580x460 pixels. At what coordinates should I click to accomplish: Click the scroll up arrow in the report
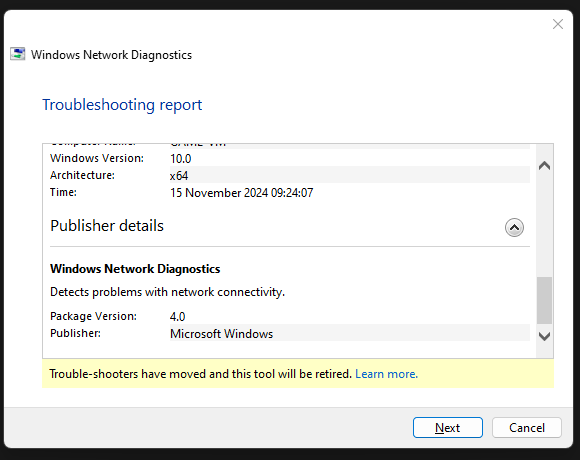pyautogui.click(x=544, y=165)
